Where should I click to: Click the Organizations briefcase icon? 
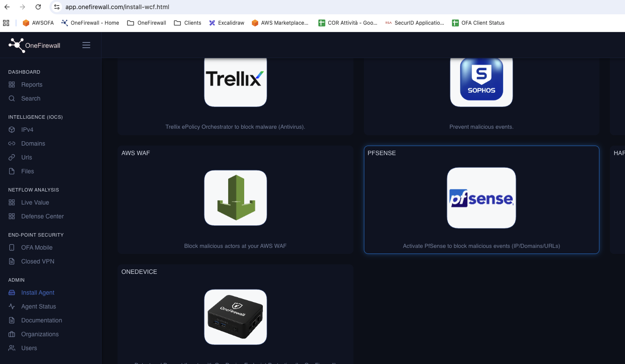point(12,334)
